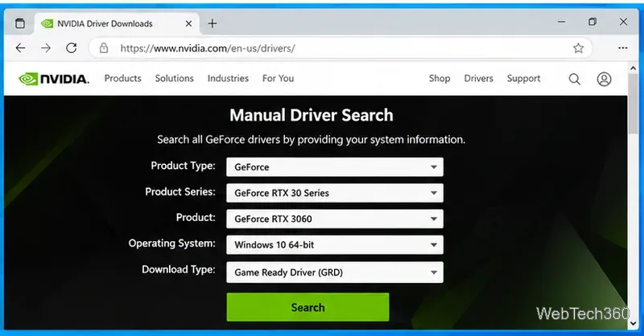
Task: Open the For You menu
Action: point(278,78)
